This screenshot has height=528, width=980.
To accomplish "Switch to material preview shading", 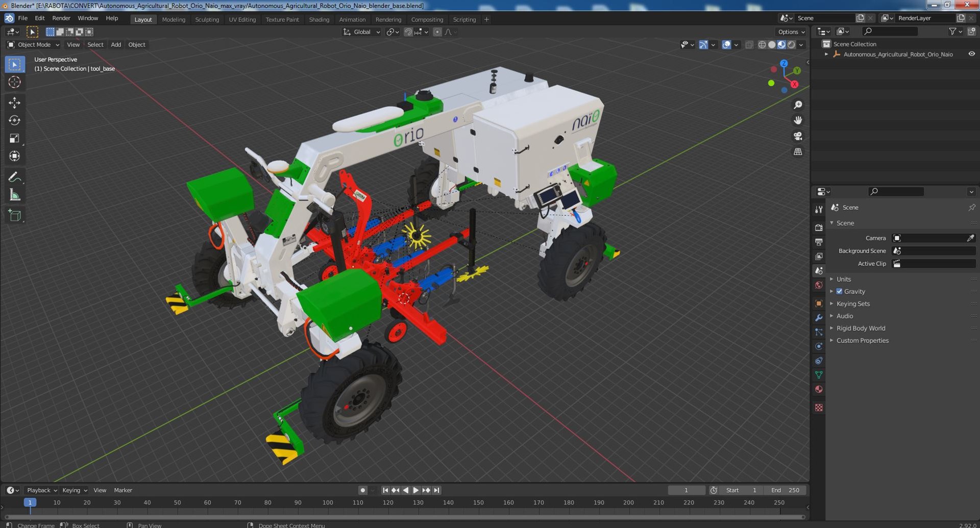I will [781, 45].
